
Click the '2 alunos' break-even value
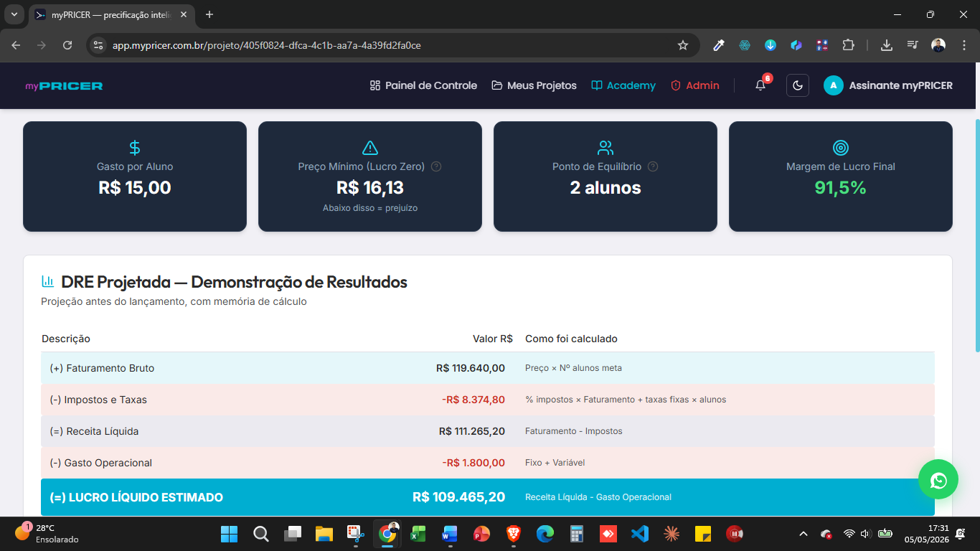(606, 188)
